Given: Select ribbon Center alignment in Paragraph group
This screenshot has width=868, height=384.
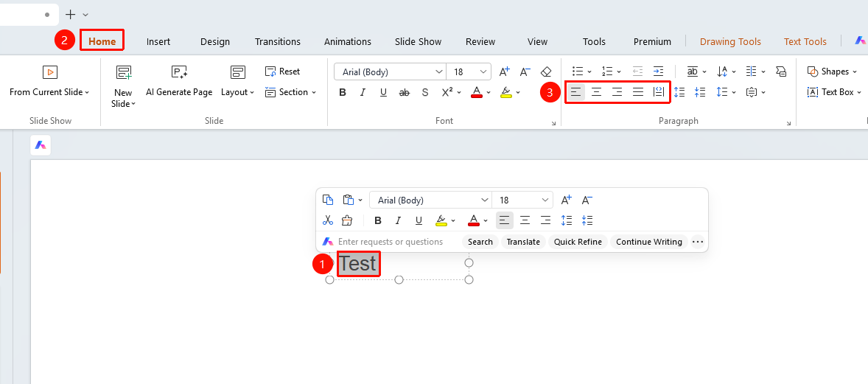Looking at the screenshot, I should pyautogui.click(x=596, y=92).
